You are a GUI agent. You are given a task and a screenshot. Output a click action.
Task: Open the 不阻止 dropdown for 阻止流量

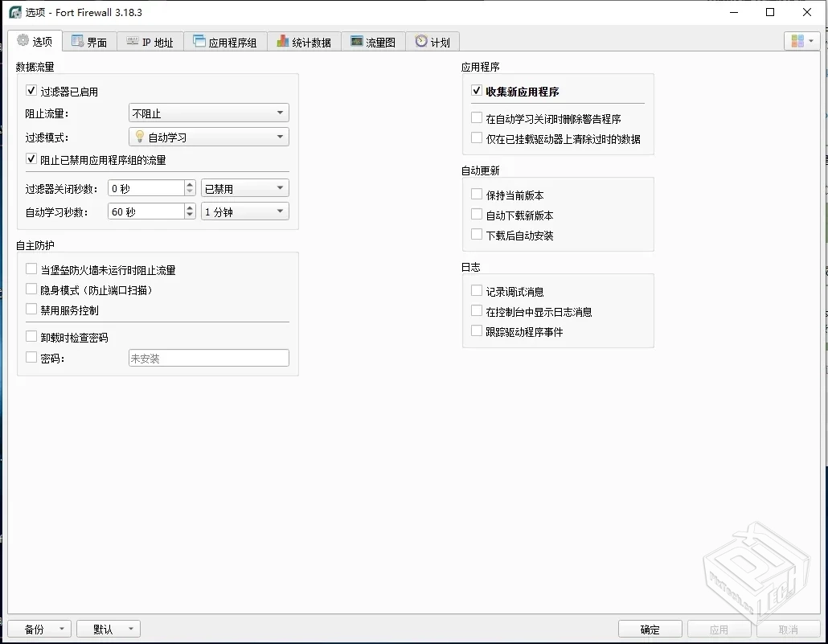click(207, 113)
